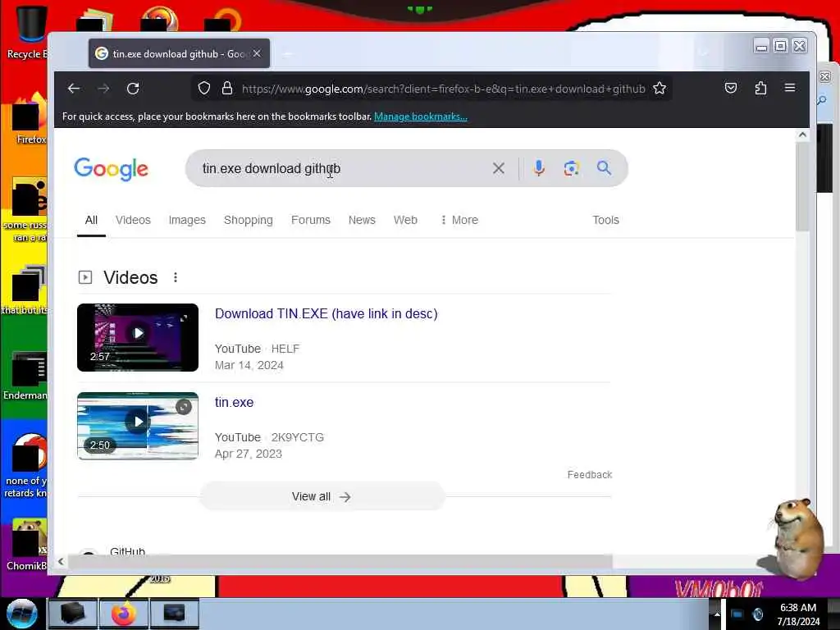Image resolution: width=840 pixels, height=630 pixels.
Task: Open the Tools search options
Action: point(605,220)
